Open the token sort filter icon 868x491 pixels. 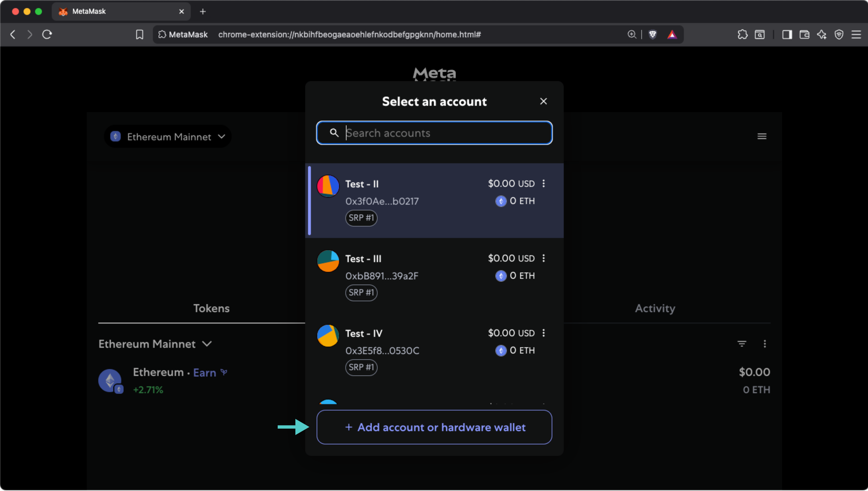pyautogui.click(x=741, y=344)
